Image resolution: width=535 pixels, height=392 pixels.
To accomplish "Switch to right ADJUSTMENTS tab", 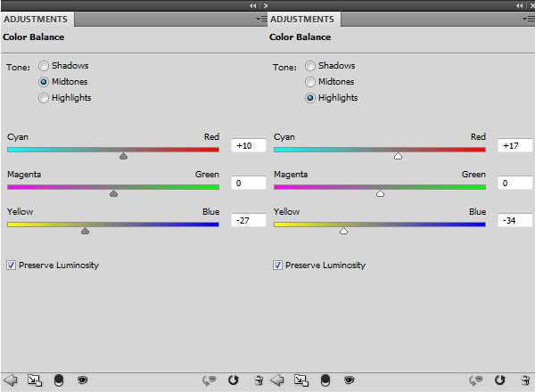I will point(302,19).
